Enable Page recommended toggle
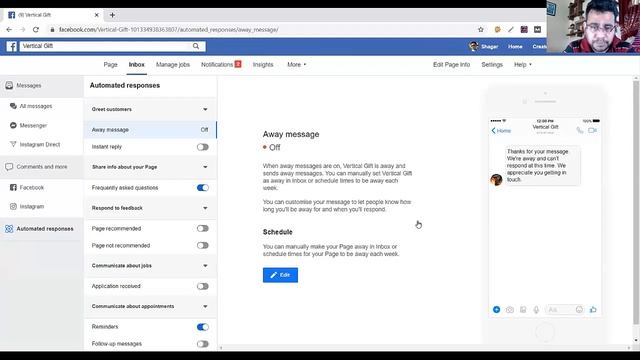 pos(202,229)
